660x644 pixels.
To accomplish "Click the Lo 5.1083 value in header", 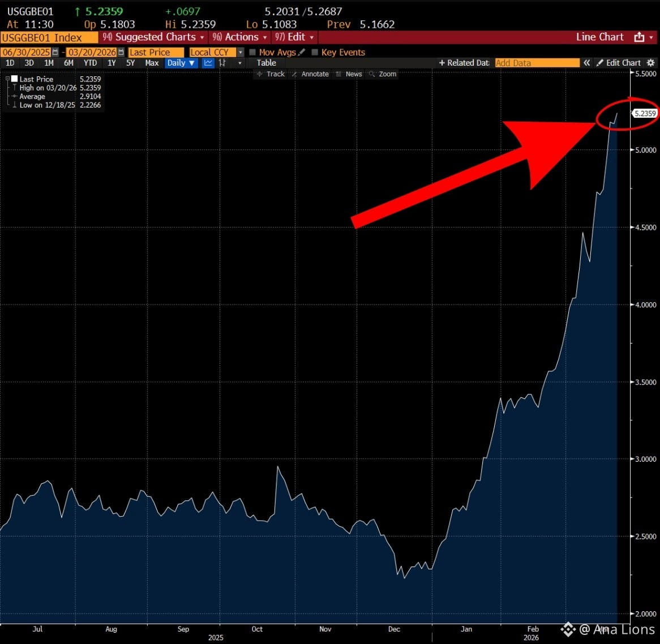I will (272, 24).
